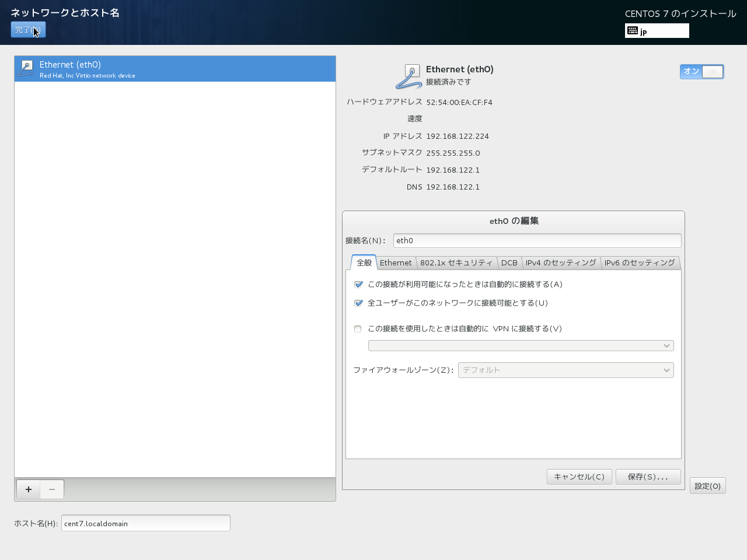Viewport: 747px width, 560px height.
Task: Enable automatic VPN connection checkbox
Action: [358, 329]
